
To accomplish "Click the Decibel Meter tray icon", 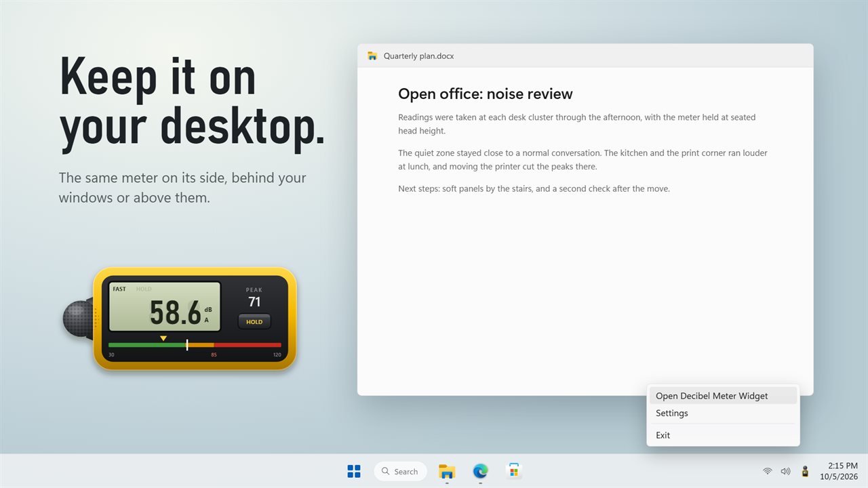I will click(x=805, y=471).
